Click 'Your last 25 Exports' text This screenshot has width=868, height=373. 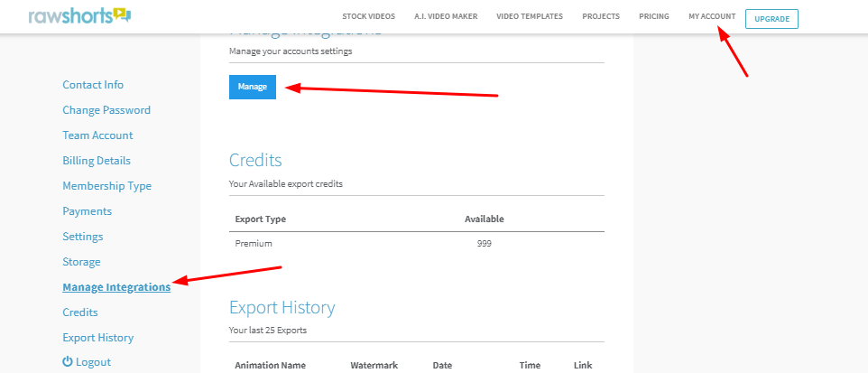pyautogui.click(x=268, y=331)
